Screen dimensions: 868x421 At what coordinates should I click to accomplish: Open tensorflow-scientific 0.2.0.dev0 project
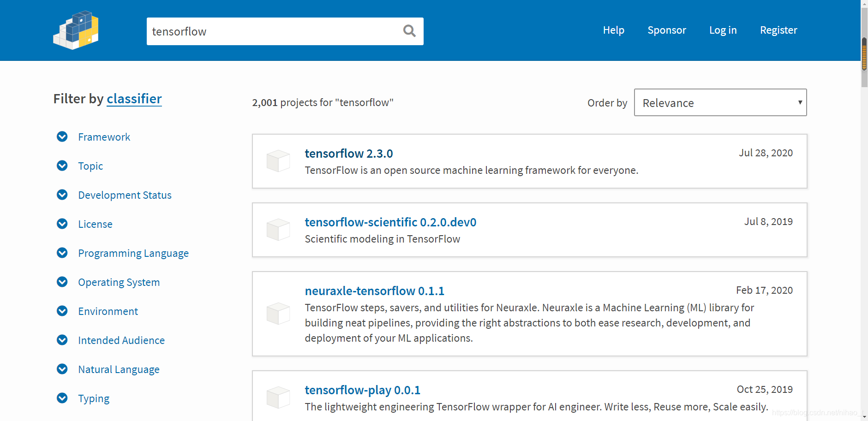click(390, 222)
